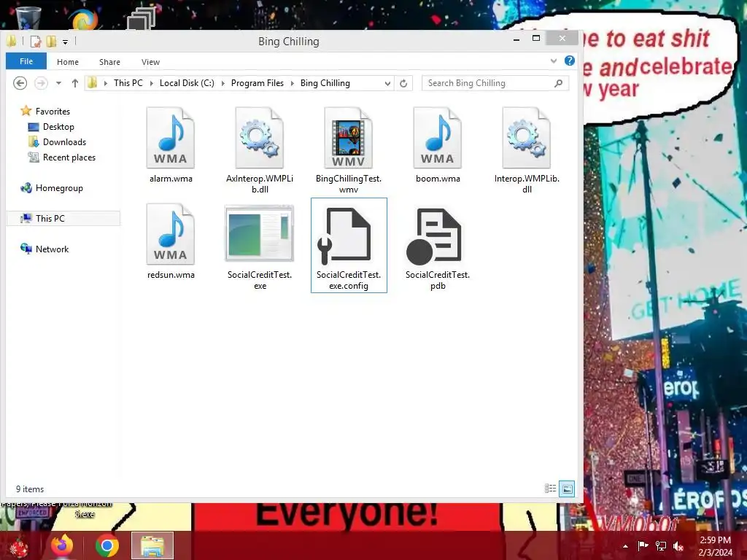This screenshot has height=560, width=747.
Task: Expand the Program Files breadcrumb arrow
Action: pyautogui.click(x=292, y=83)
